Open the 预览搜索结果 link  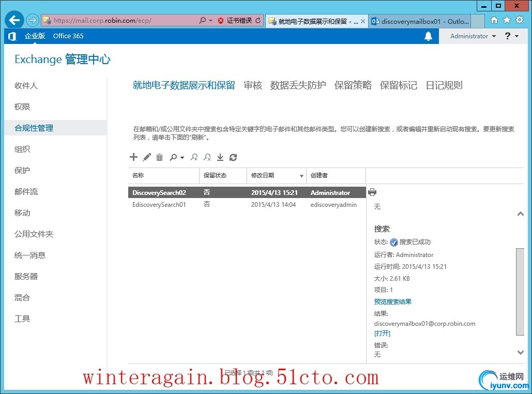(392, 301)
